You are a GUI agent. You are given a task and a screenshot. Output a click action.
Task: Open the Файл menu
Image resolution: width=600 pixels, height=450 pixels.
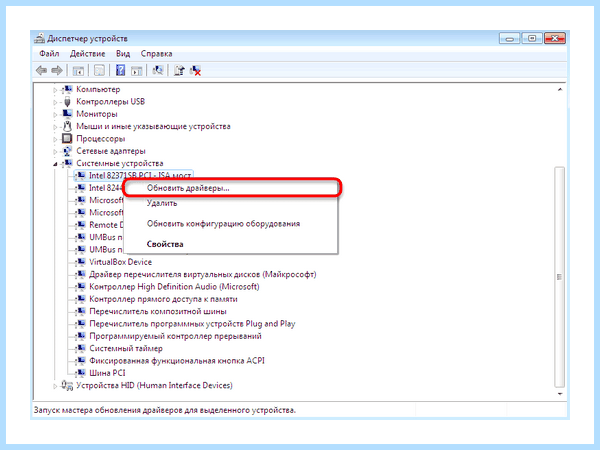49,54
